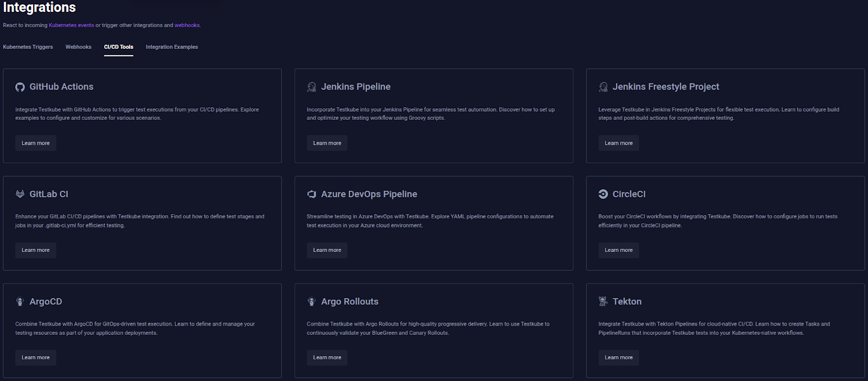Click the Jenkins Freestyle Project title
The width and height of the screenshot is (868, 381).
[x=666, y=87]
